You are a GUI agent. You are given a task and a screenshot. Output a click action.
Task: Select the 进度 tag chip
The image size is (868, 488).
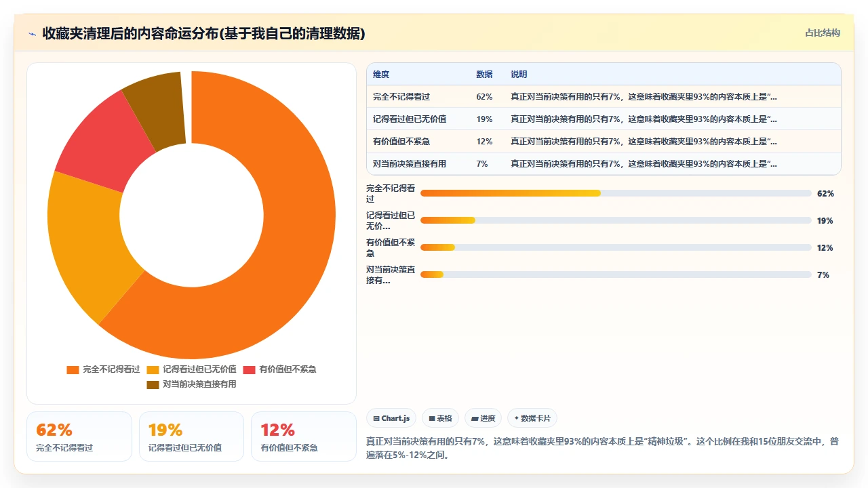pos(483,419)
